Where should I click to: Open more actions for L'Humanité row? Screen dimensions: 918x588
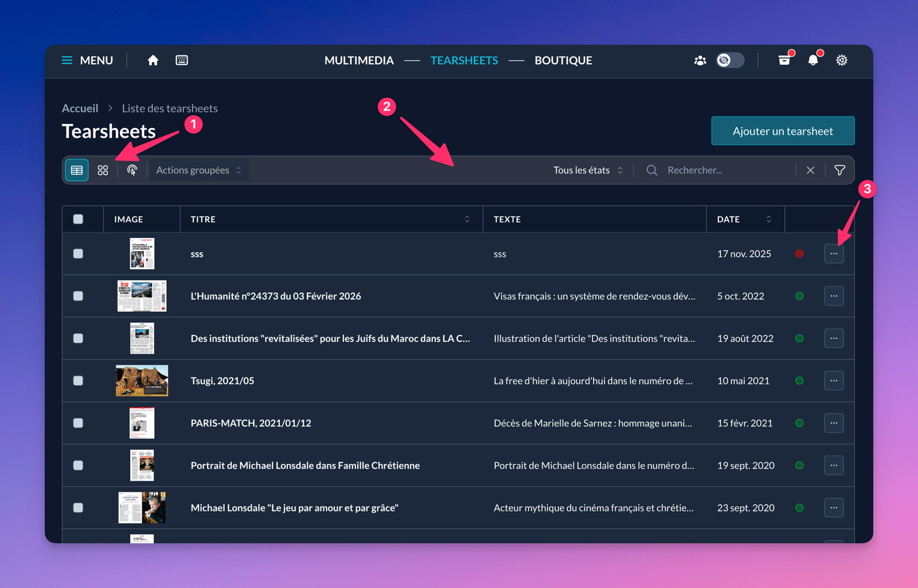pyautogui.click(x=834, y=296)
